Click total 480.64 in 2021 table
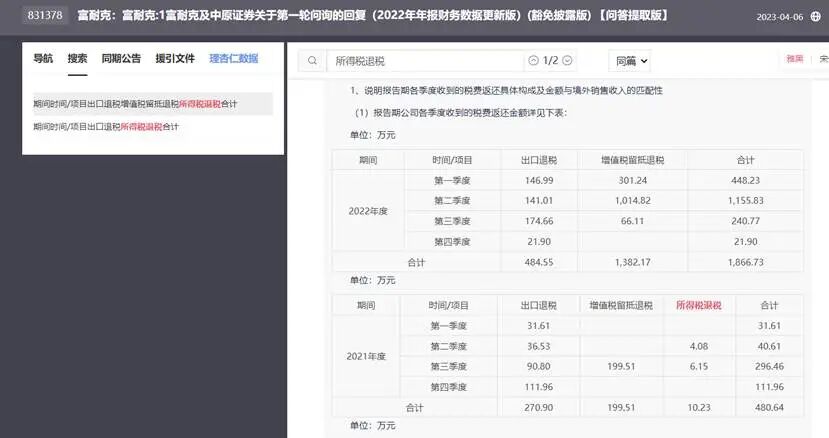The image size is (829, 438). point(769,408)
